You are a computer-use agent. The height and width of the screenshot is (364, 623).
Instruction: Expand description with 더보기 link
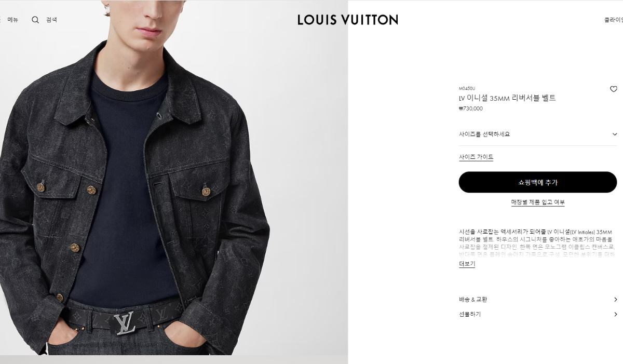467,264
